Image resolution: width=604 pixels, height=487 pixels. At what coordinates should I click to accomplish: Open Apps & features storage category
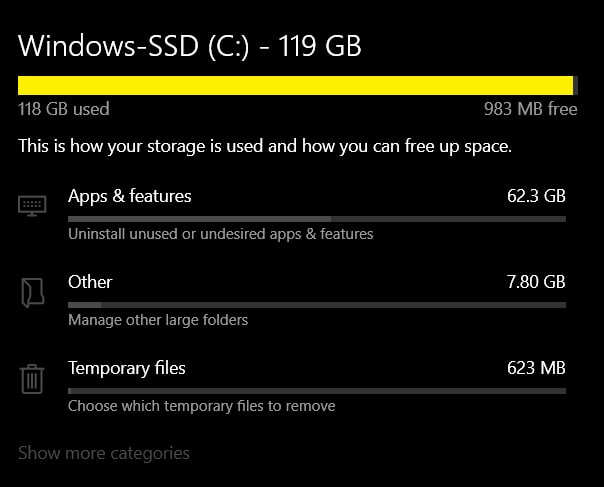pos(130,196)
